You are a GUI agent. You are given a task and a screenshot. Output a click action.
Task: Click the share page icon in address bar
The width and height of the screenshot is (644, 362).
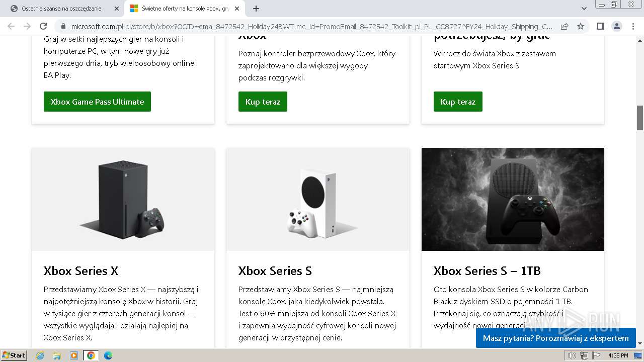[x=565, y=26]
